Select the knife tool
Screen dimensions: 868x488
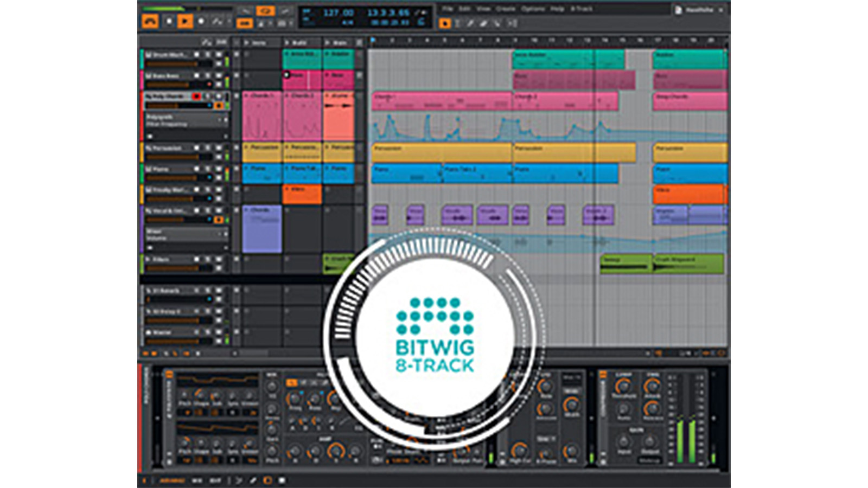496,23
